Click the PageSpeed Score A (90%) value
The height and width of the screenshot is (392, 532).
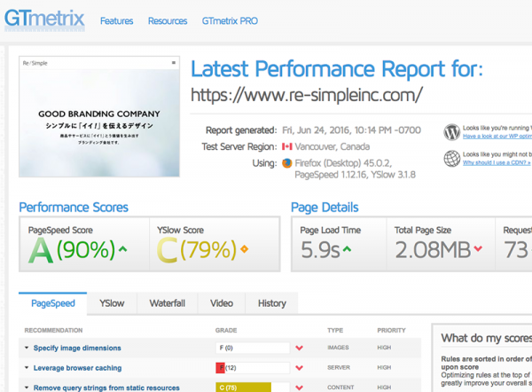pos(72,250)
